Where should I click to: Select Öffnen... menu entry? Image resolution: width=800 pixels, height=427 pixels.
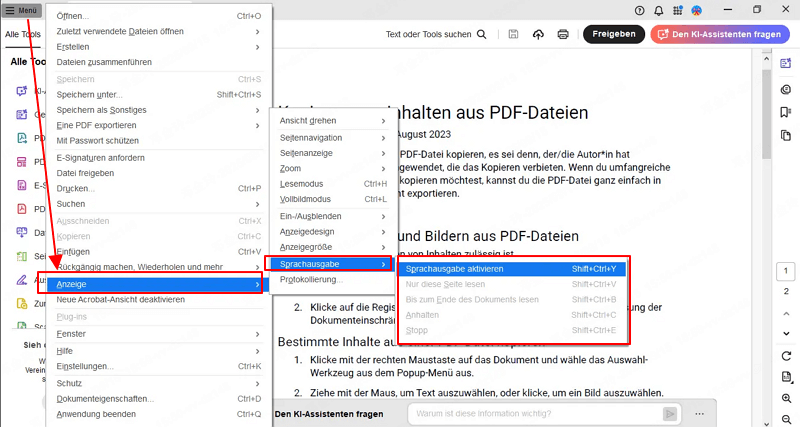pos(158,16)
